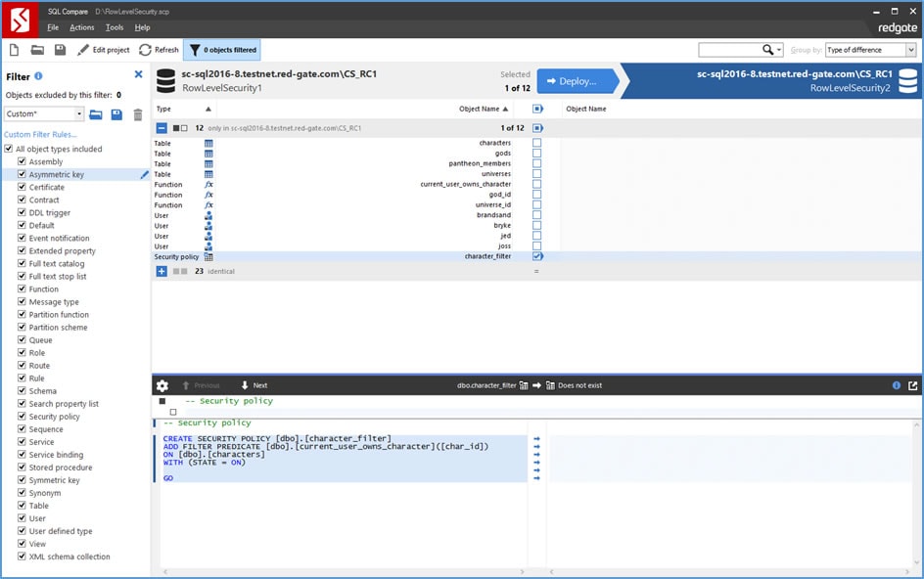Sort by left Object Name column
924x579 pixels.
484,109
